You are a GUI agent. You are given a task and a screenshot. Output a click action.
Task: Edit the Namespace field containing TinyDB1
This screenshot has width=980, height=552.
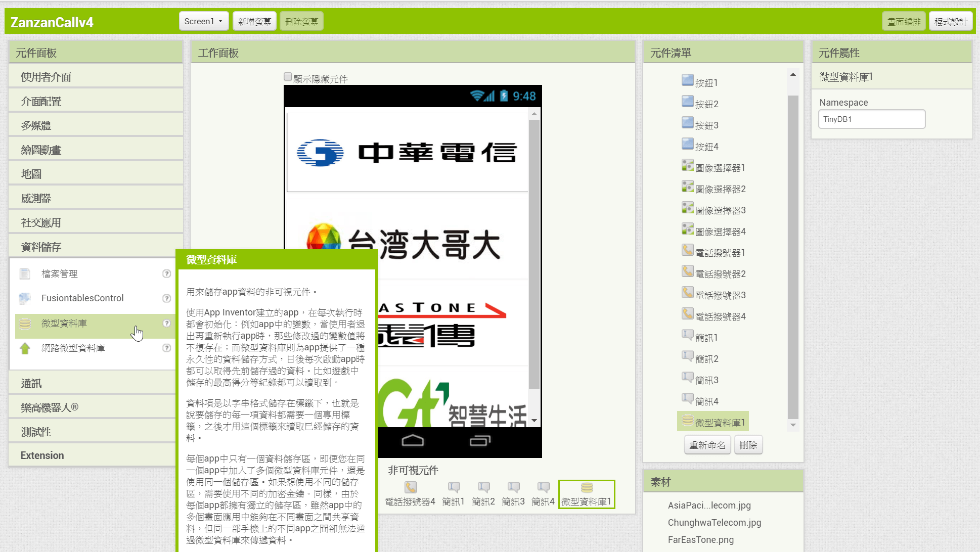(x=872, y=119)
